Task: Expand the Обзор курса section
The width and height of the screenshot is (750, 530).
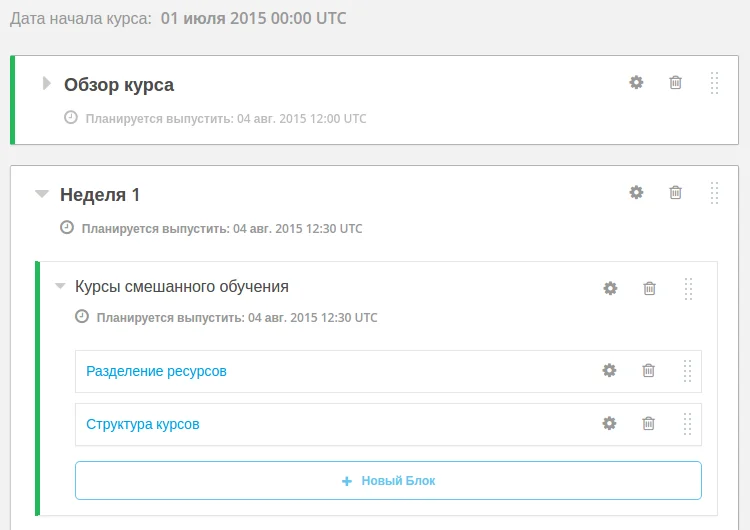Action: (46, 84)
